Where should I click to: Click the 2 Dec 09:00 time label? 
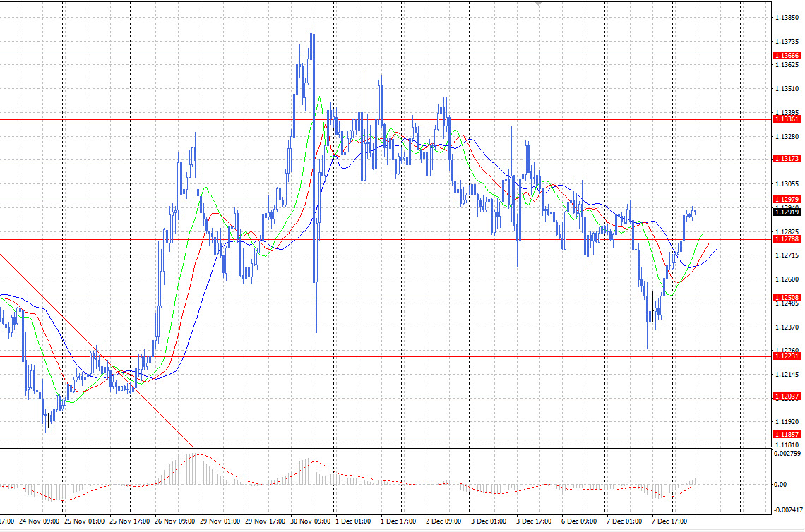click(x=443, y=521)
